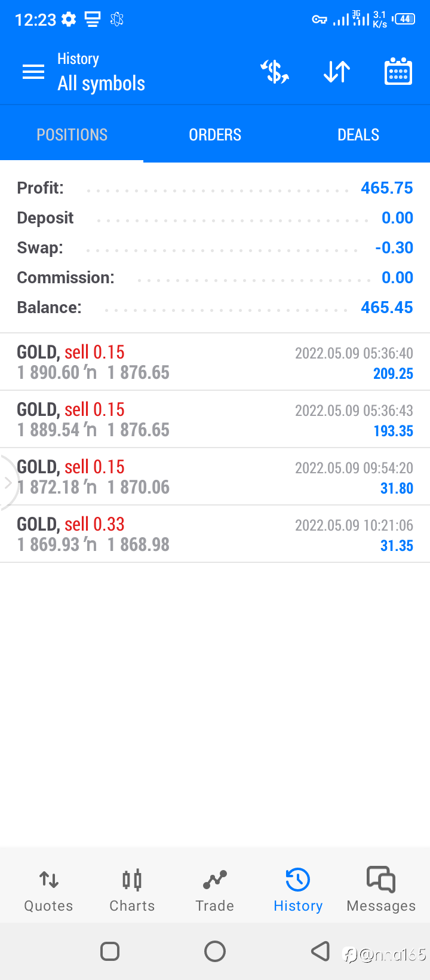Switch to the ORDERS tab

point(215,134)
